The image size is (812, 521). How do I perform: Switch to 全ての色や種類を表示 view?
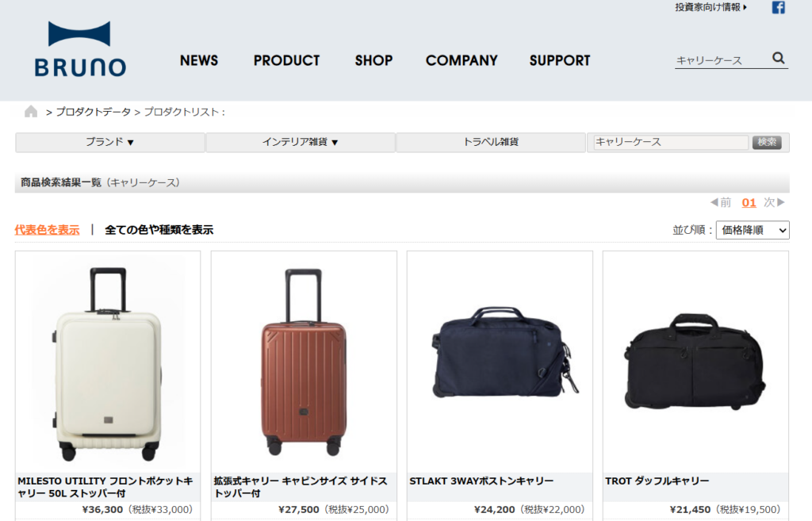click(x=159, y=230)
